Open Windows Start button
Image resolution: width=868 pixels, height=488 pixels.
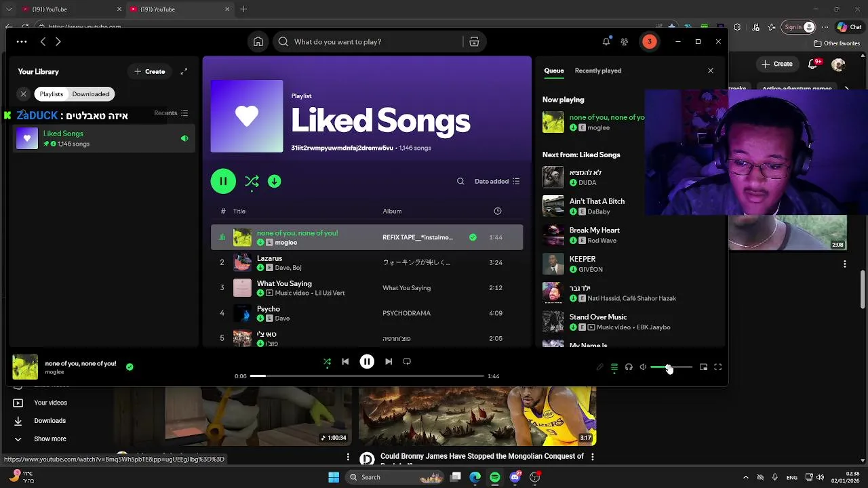tap(333, 477)
